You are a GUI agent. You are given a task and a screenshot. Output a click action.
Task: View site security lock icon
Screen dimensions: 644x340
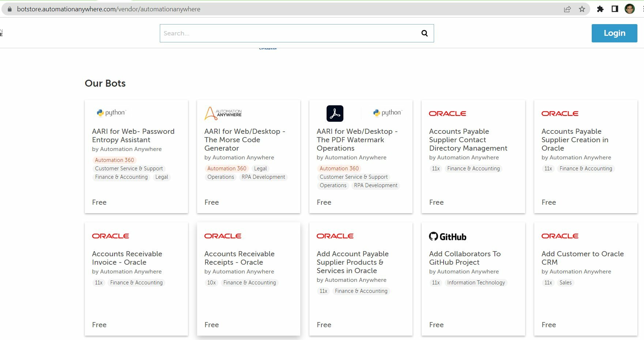pyautogui.click(x=10, y=9)
